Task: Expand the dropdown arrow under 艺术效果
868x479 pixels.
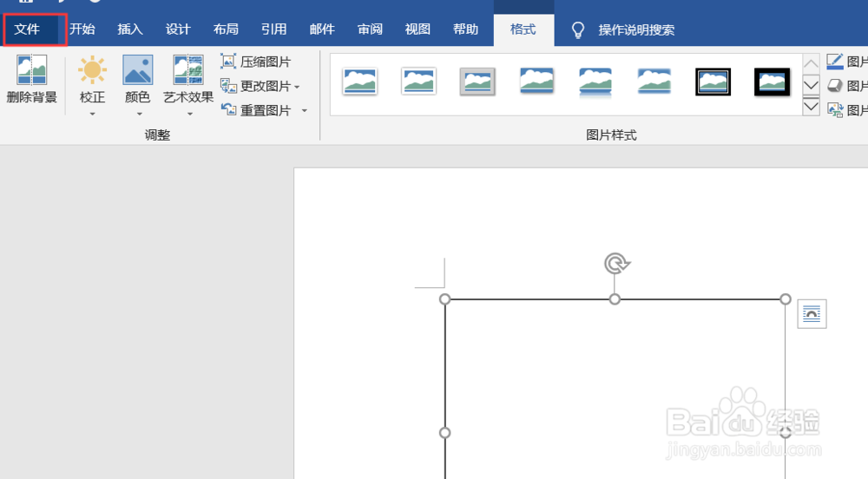Action: (189, 114)
